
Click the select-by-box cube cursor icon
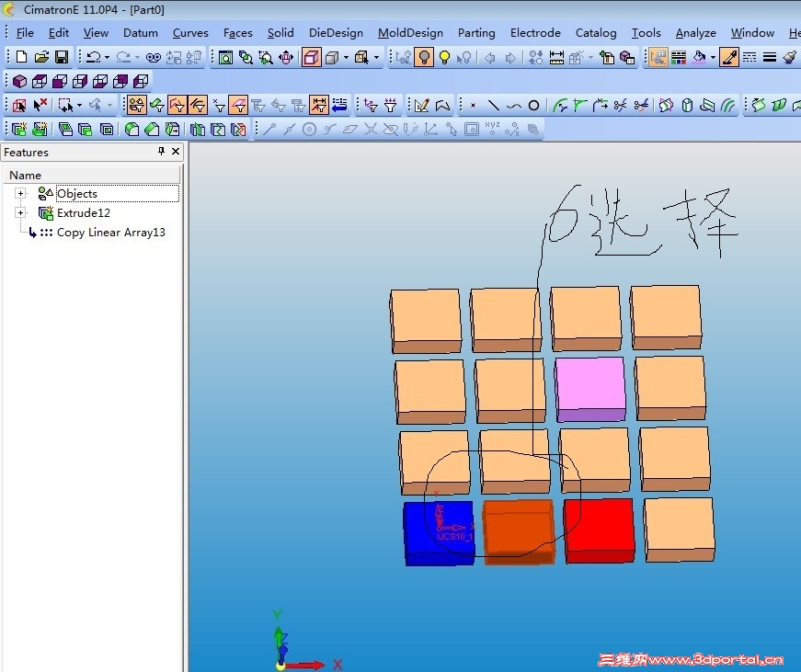coord(19,105)
